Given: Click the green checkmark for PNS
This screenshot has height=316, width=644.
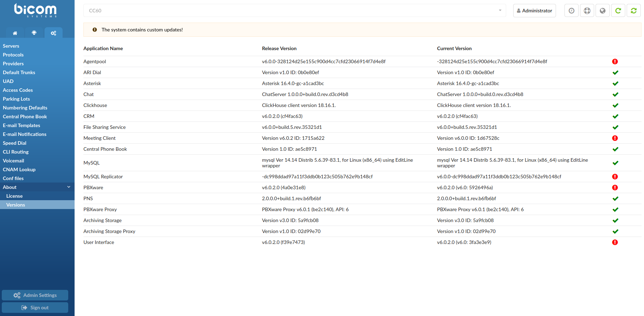Looking at the screenshot, I should coord(615,198).
